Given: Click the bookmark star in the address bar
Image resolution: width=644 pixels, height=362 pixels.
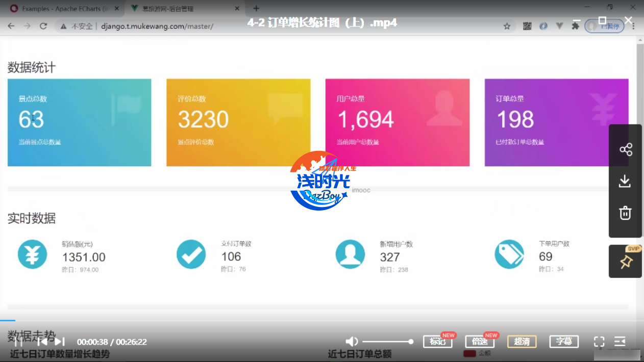Looking at the screenshot, I should [507, 26].
